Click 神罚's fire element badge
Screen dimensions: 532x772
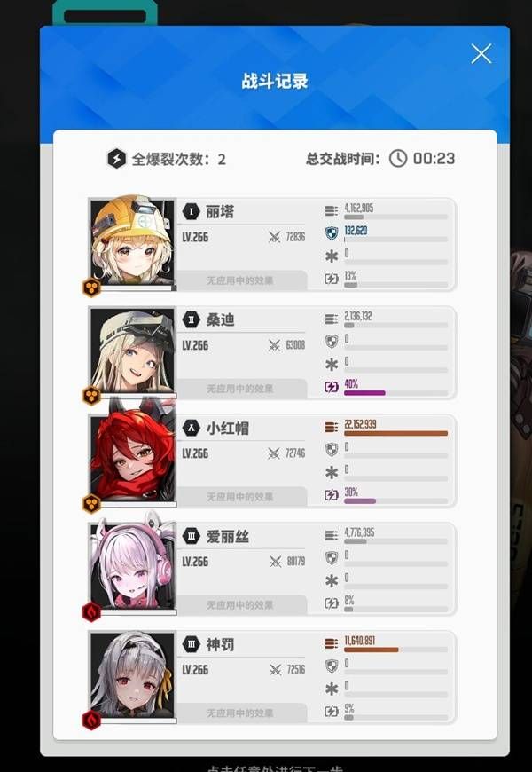91,721
